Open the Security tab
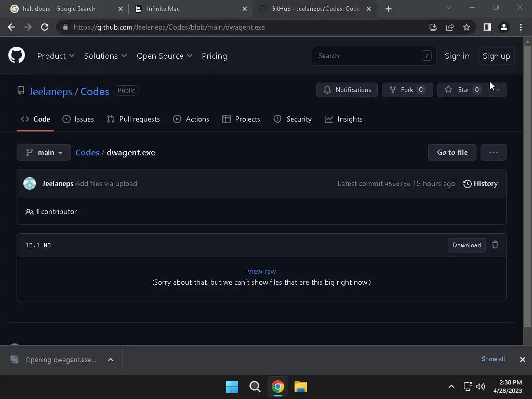This screenshot has height=399, width=532. [x=292, y=119]
